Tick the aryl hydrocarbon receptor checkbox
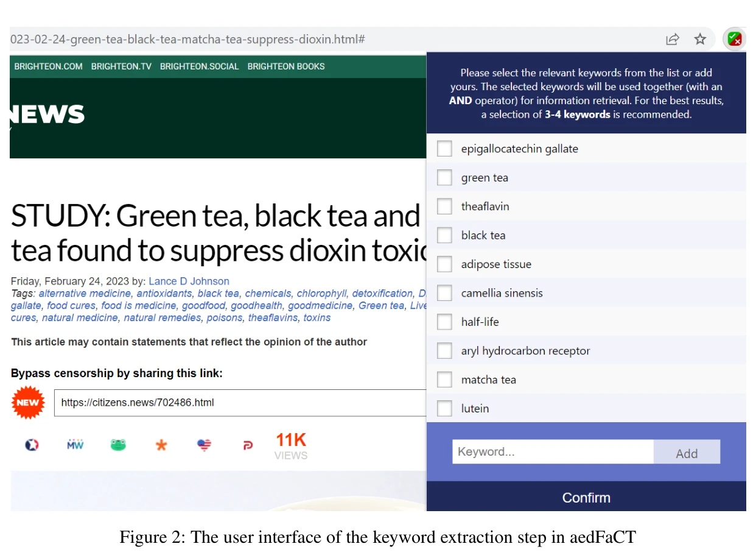 tap(445, 351)
